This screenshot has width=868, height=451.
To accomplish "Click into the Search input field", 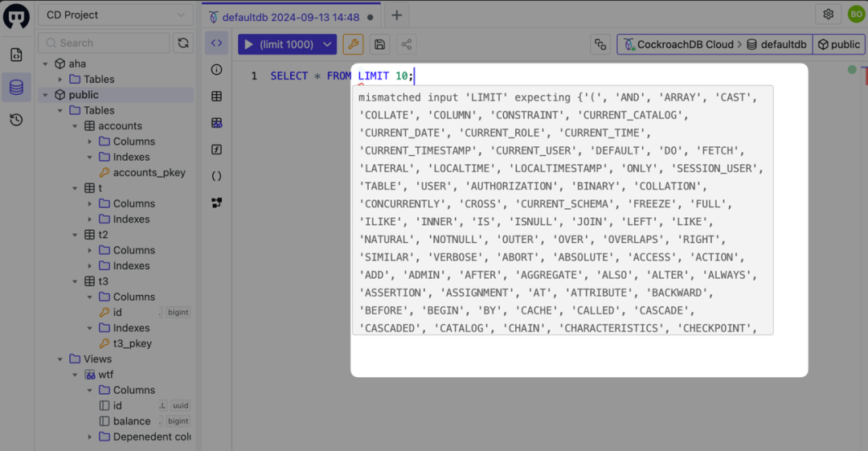I will click(104, 43).
